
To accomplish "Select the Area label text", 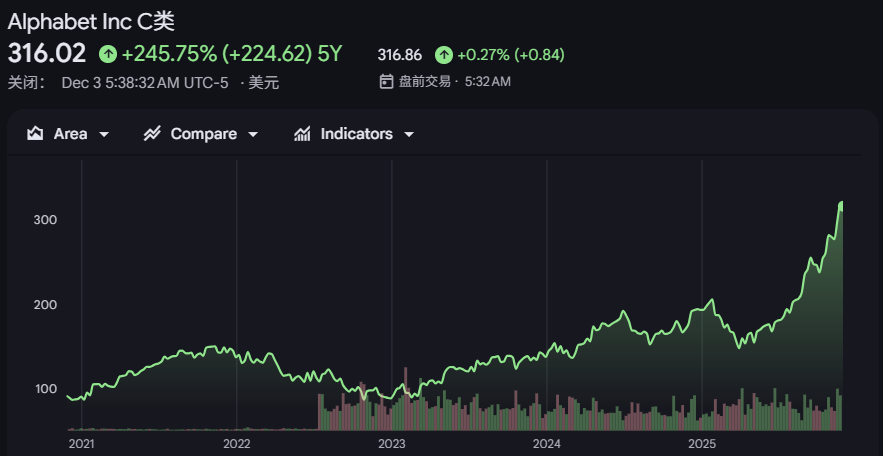I will click(x=70, y=134).
